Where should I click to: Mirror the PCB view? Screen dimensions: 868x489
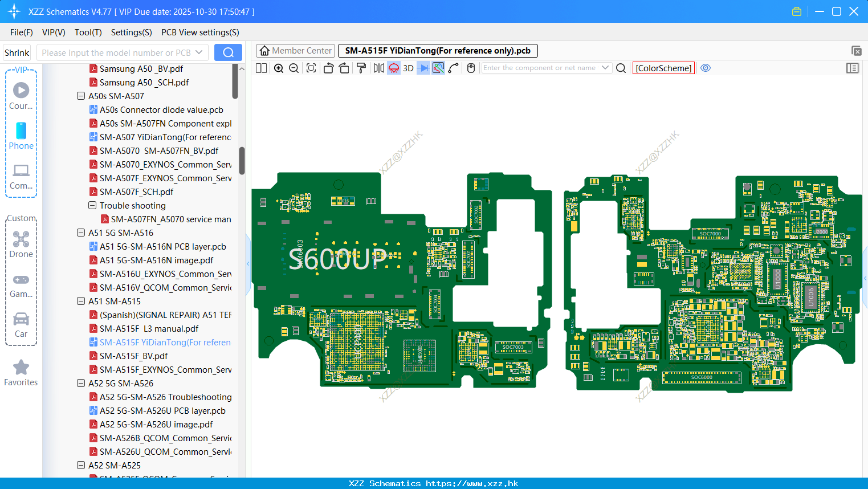click(379, 68)
